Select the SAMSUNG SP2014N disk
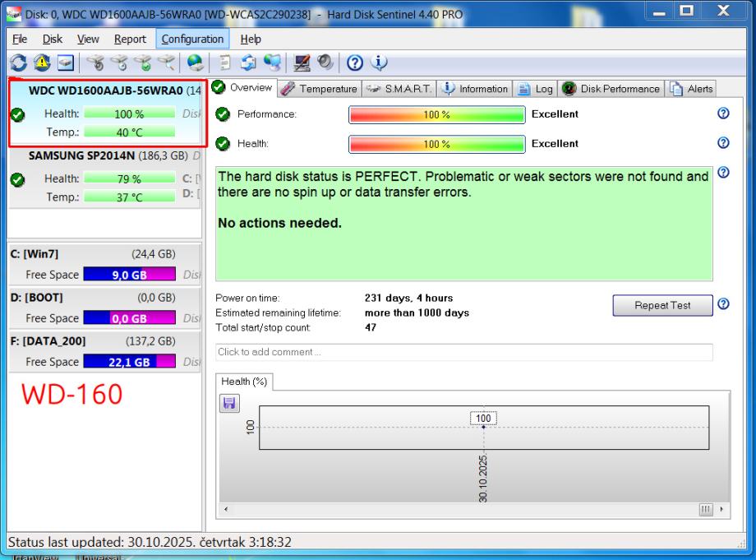The image size is (756, 560). (x=105, y=177)
